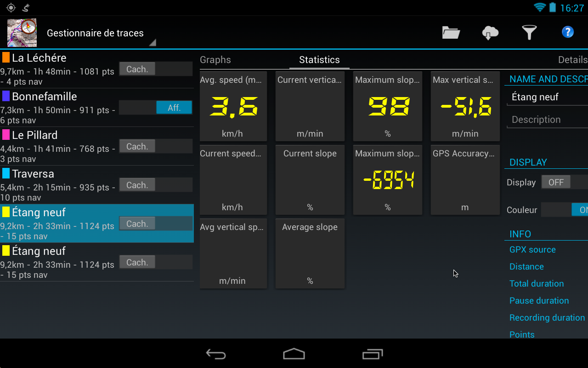The height and width of the screenshot is (368, 588).
Task: Tap the cloud download icon
Action: (x=490, y=33)
